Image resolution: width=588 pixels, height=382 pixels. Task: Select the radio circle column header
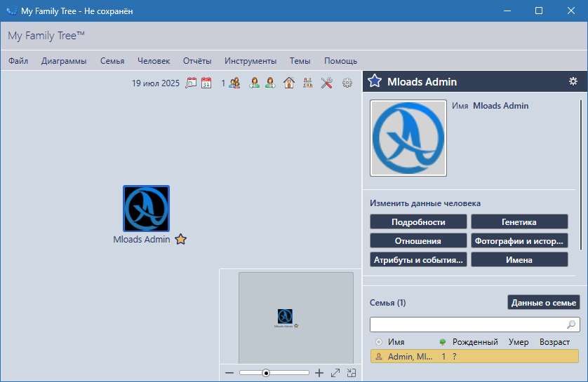379,342
